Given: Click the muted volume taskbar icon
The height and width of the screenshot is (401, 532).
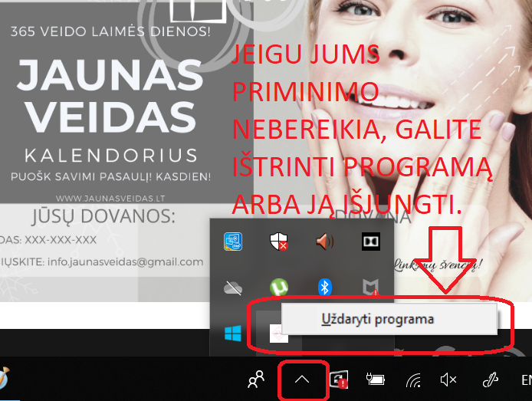Looking at the screenshot, I should pos(448,380).
